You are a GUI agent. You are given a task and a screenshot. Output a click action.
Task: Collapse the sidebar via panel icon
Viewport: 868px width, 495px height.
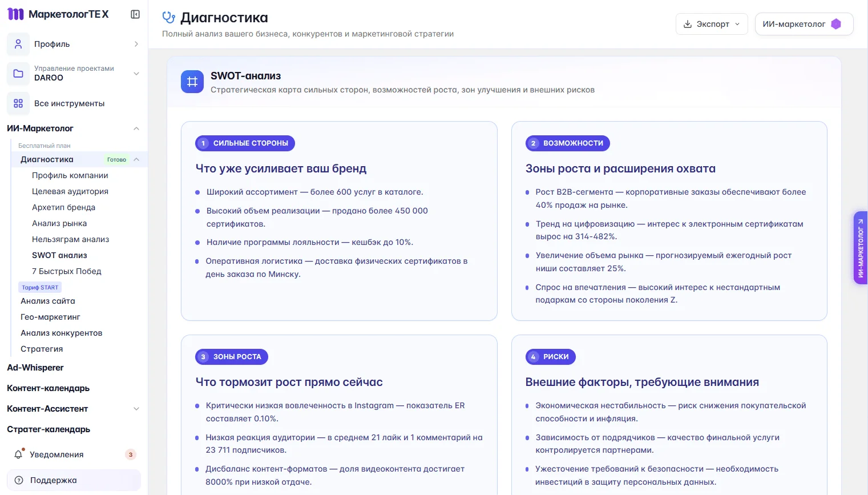point(135,14)
